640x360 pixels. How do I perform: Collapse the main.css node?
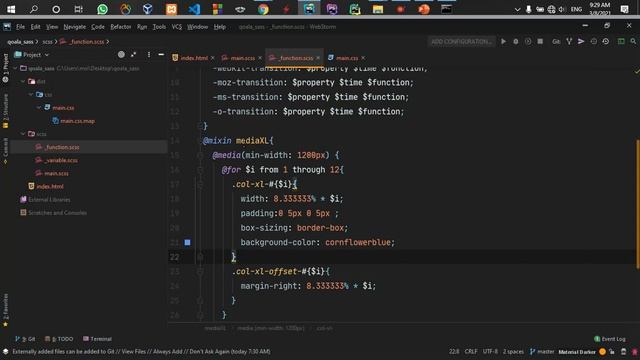39,107
